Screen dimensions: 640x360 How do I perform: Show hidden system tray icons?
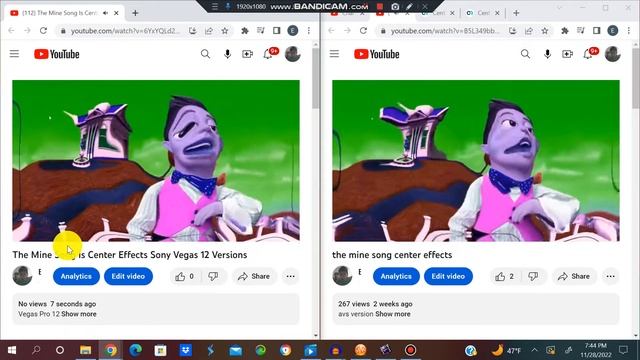pyautogui.click(x=534, y=350)
